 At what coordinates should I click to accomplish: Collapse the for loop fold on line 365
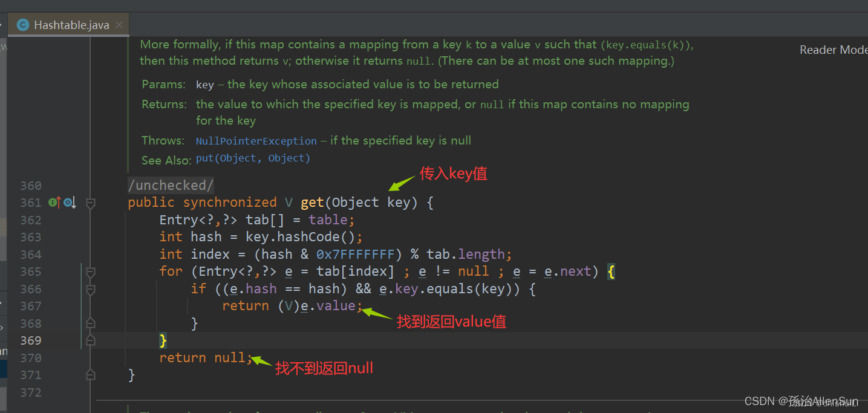click(90, 272)
